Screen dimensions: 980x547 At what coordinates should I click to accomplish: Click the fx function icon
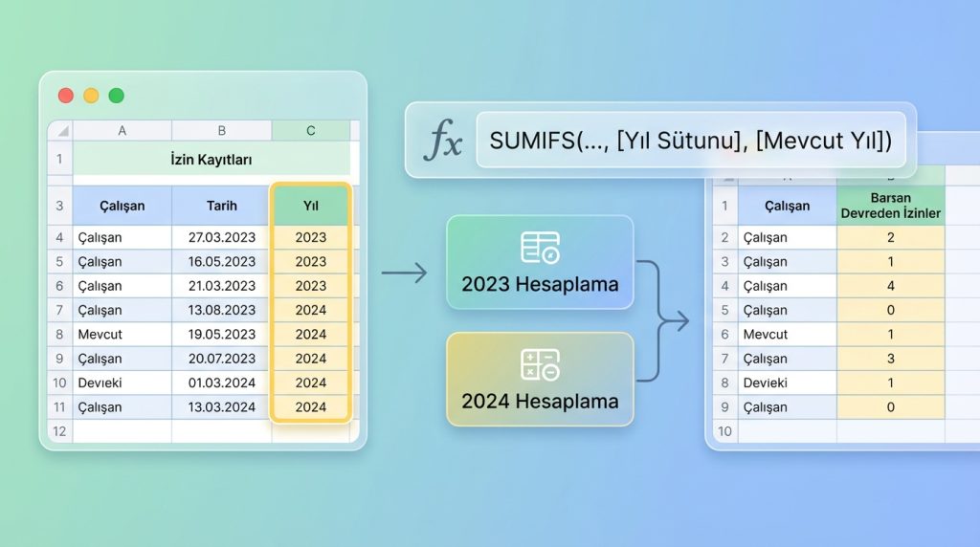click(x=443, y=141)
